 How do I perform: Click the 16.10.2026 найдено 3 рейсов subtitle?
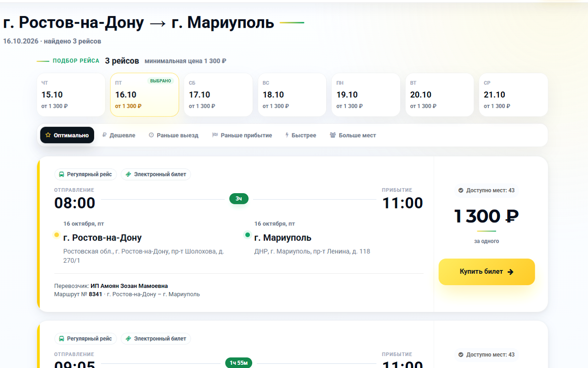click(52, 41)
